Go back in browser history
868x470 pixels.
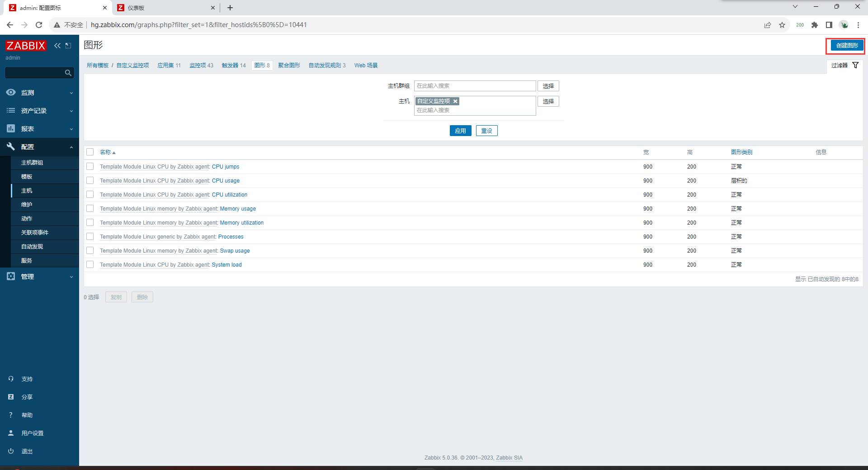(x=10, y=25)
